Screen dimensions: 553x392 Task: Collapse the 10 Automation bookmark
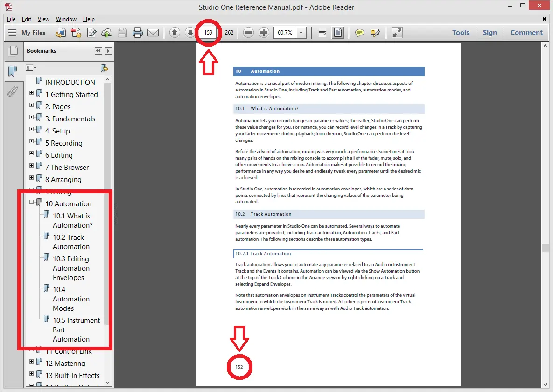(x=31, y=202)
